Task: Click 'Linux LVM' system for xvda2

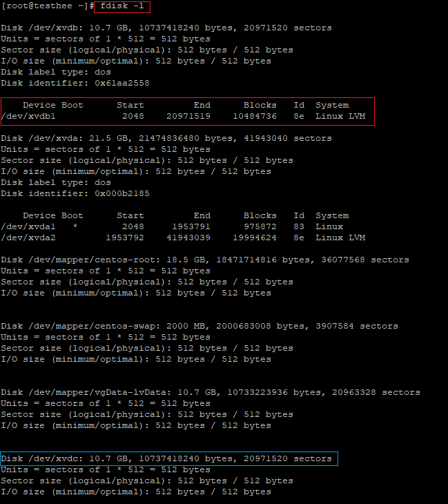Action: click(340, 238)
